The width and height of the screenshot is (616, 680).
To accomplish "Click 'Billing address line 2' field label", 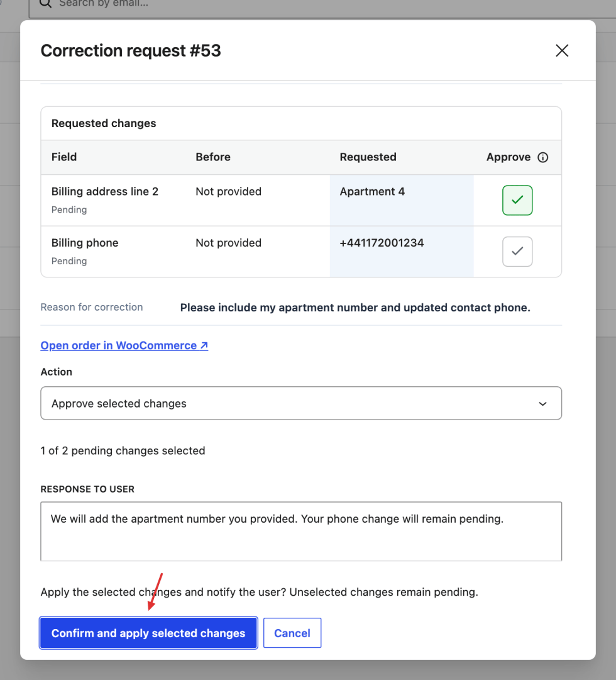I will [105, 192].
